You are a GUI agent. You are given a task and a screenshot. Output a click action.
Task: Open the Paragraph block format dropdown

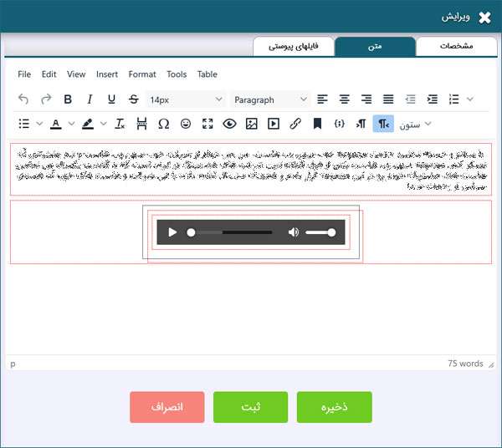coord(270,99)
